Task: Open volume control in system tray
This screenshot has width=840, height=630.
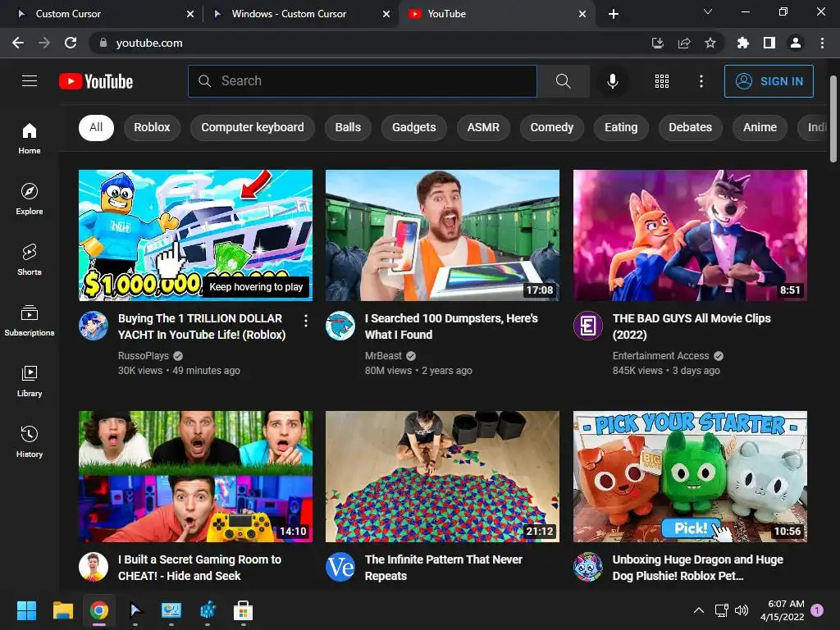Action: (742, 610)
